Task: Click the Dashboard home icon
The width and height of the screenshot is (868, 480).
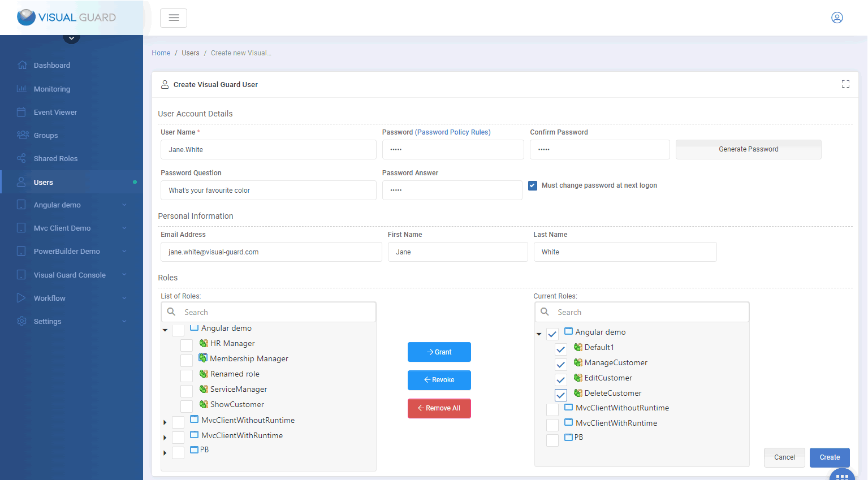Action: (x=22, y=65)
